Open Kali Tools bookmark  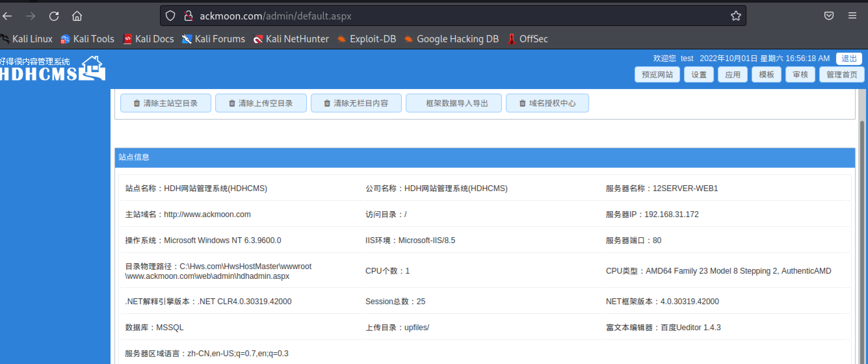click(x=87, y=39)
